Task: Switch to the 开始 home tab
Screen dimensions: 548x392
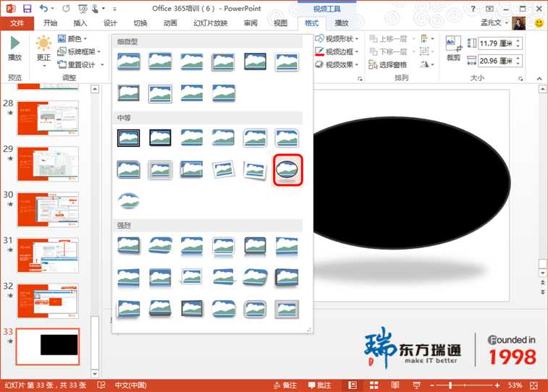Action: (50, 23)
